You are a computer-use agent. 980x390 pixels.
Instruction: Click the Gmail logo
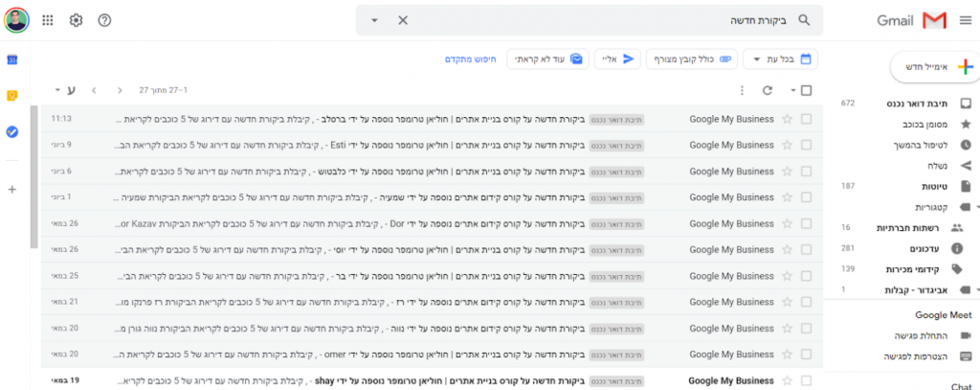pyautogui.click(x=912, y=21)
